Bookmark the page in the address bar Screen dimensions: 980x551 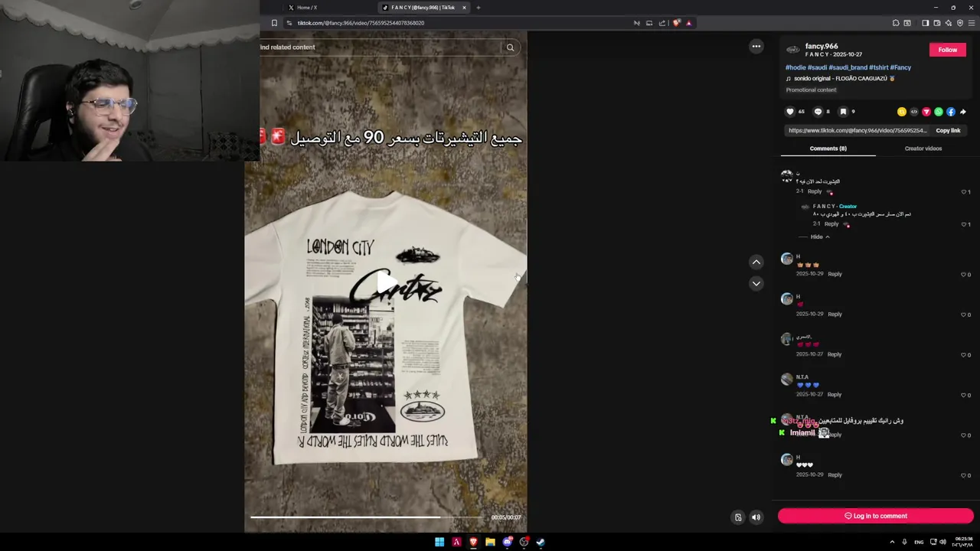(274, 23)
